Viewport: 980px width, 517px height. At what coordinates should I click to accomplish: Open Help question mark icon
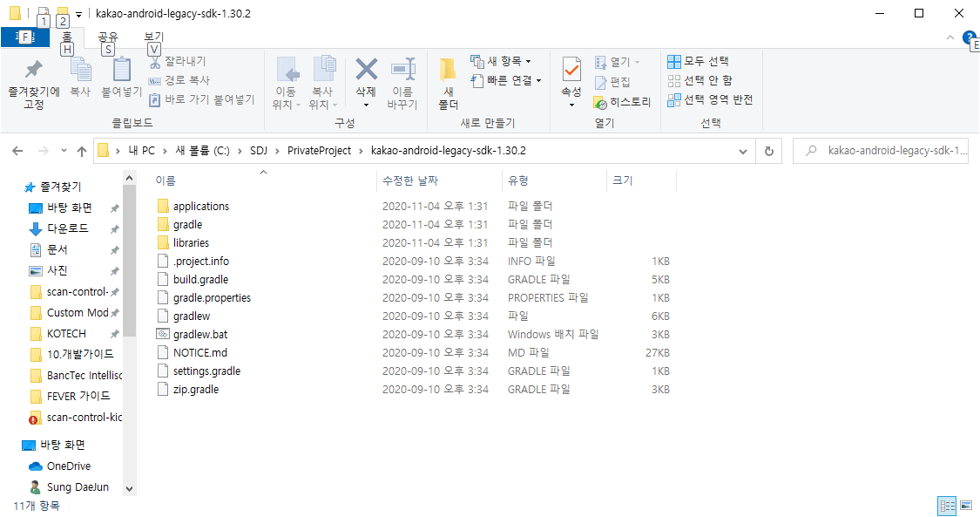pyautogui.click(x=970, y=37)
